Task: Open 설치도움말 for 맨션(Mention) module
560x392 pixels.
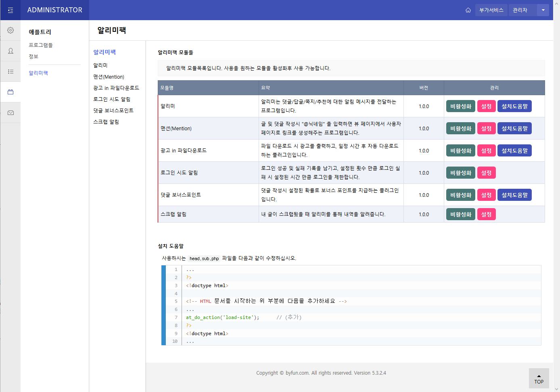Action: (514, 129)
